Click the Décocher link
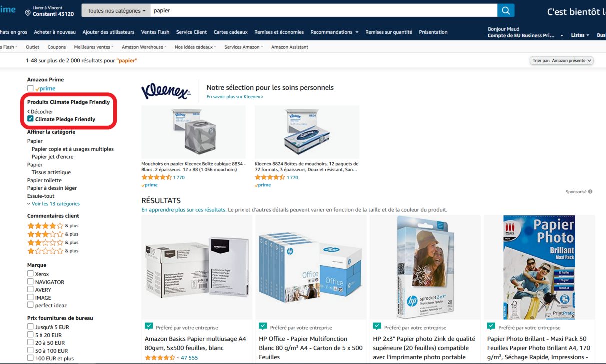Viewport: 606px width, 364px height. 40,112
